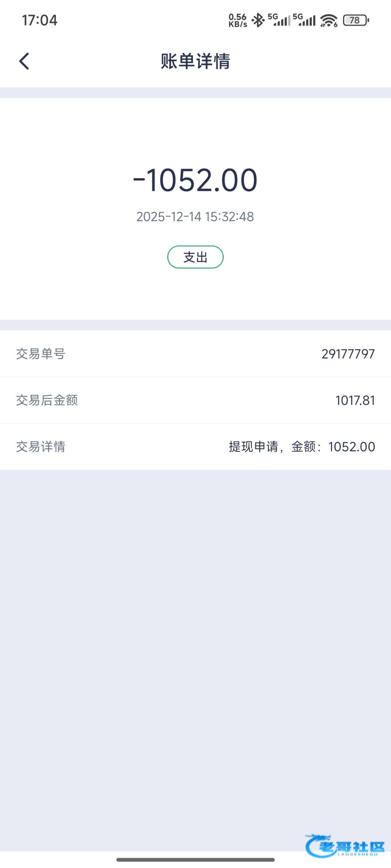Tap the Wi-Fi status icon
Image resolution: width=391 pixels, height=868 pixels.
click(329, 20)
